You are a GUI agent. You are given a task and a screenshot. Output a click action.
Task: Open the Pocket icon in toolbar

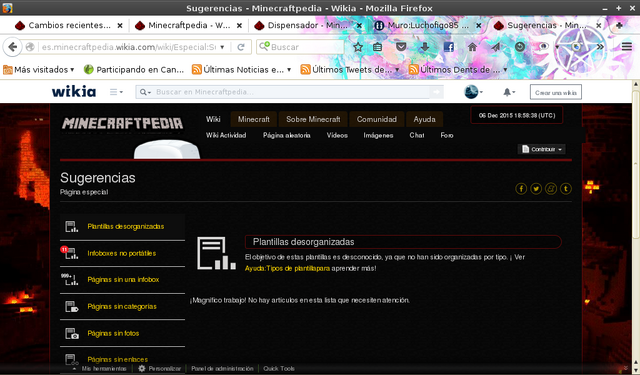click(x=401, y=47)
